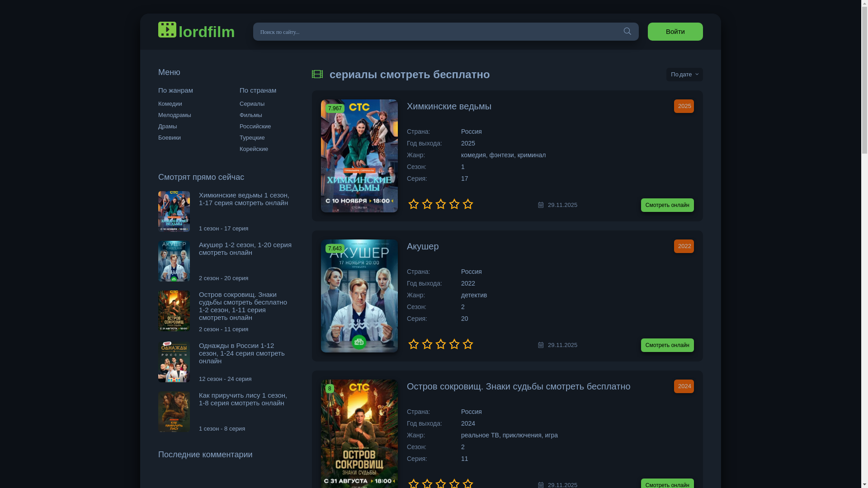Open the По дате sorting dropdown
The height and width of the screenshot is (488, 868).
point(684,75)
